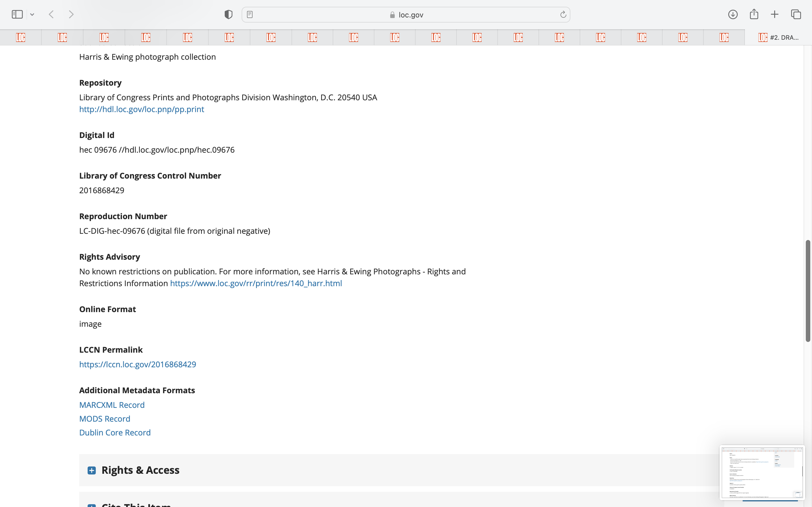Toggle the Safari sidebar icon
Viewport: 812px width, 507px height.
(x=17, y=14)
